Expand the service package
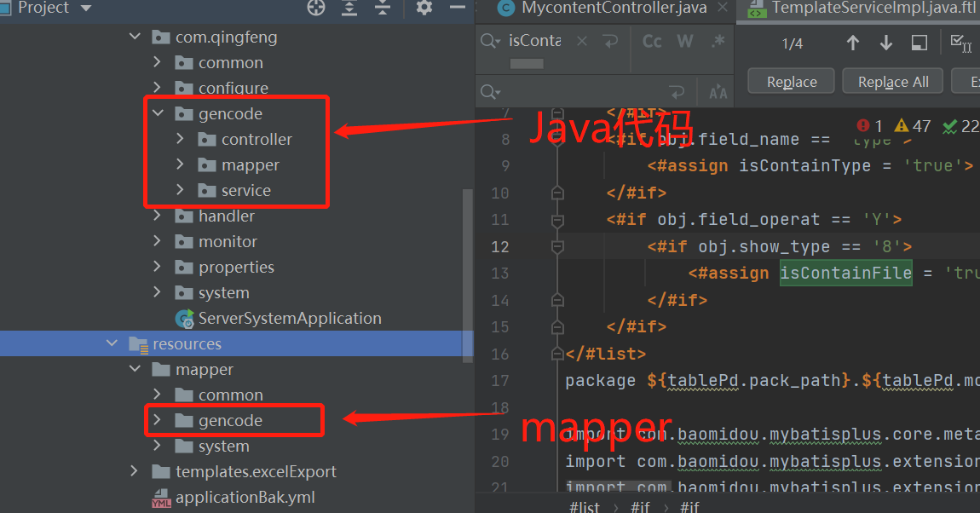The height and width of the screenshot is (513, 980). tap(180, 190)
